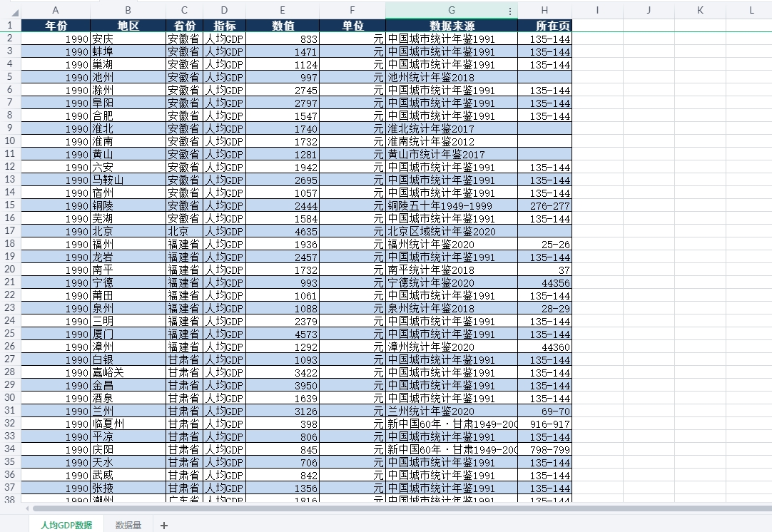Select value cell 4635

coord(282,231)
